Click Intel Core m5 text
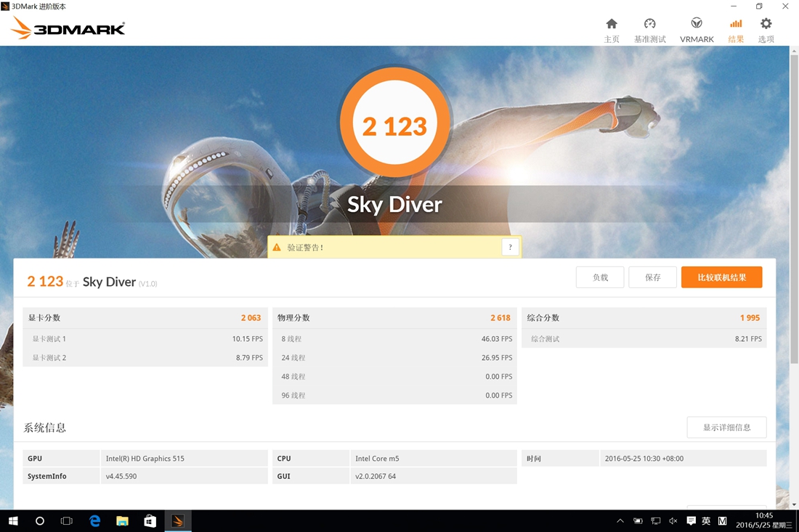The height and width of the screenshot is (532, 799). tap(377, 458)
